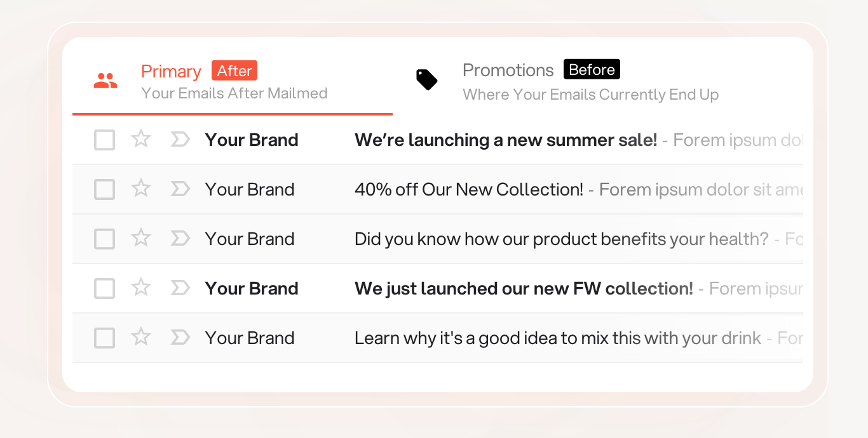Screen dimensions: 868x438
Task: Click the Primary people icon
Action: 105,81
